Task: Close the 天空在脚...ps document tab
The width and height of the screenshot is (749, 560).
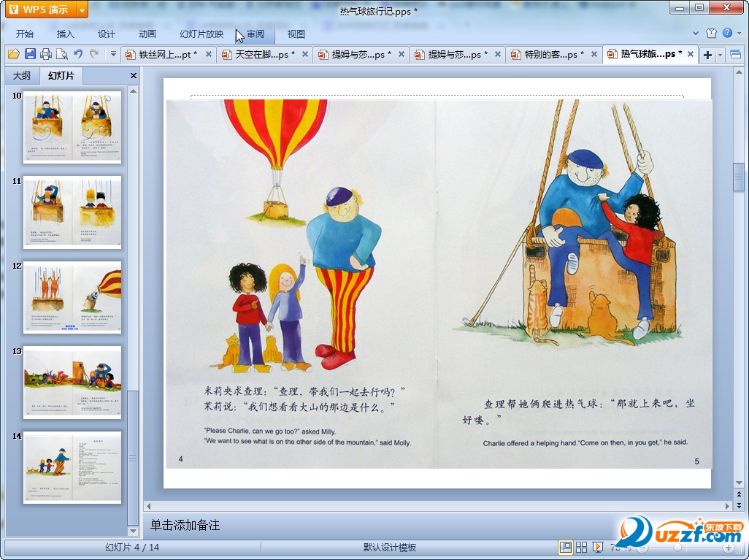Action: click(x=304, y=55)
